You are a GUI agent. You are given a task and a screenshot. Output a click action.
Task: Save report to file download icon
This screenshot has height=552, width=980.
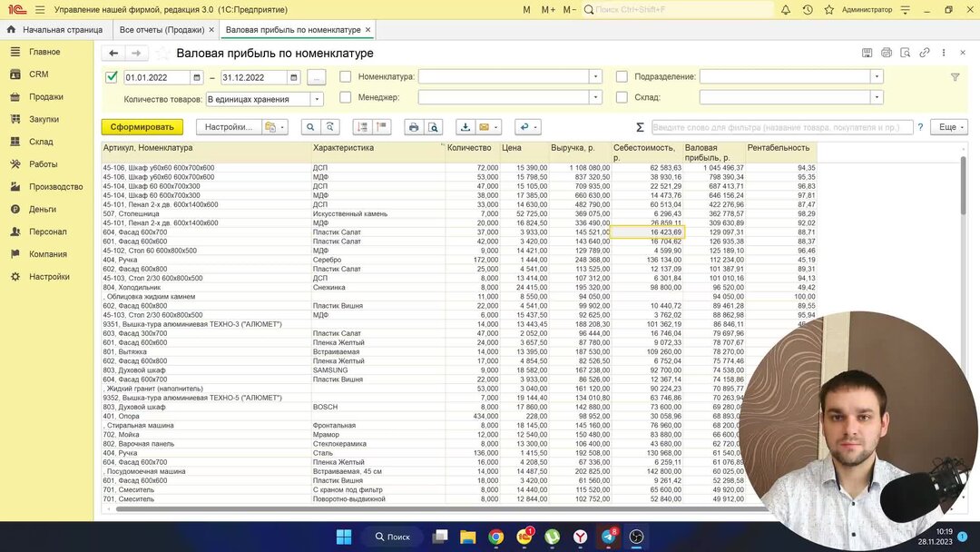click(465, 127)
